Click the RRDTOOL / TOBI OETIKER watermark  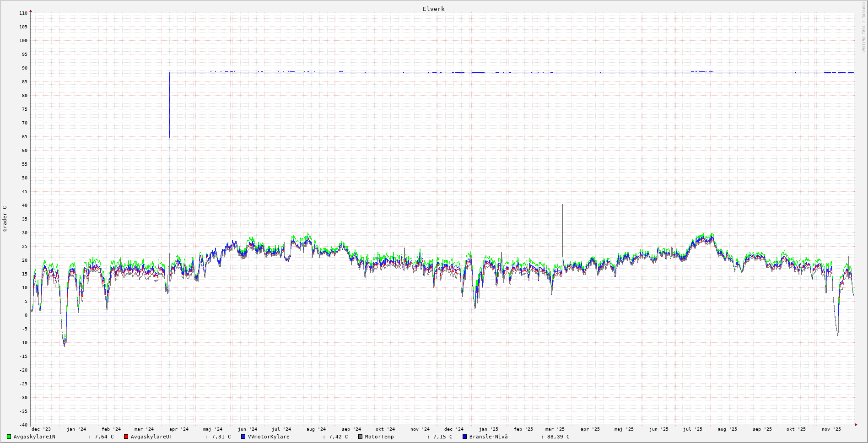863,27
